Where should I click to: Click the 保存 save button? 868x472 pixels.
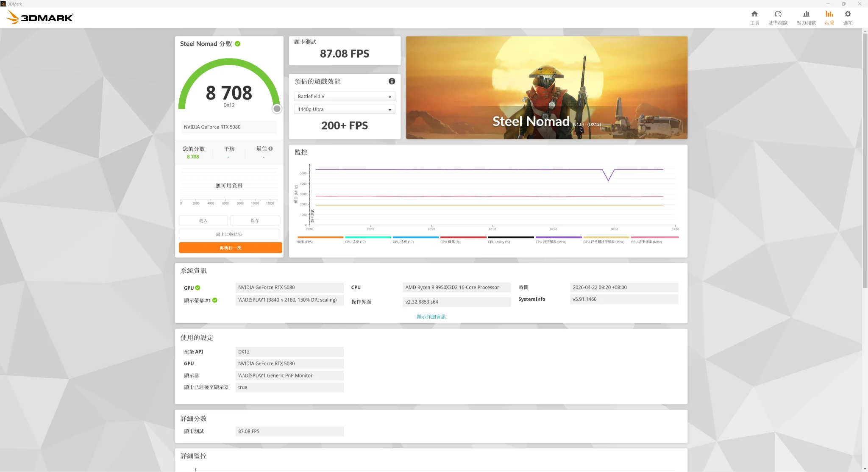pos(254,221)
